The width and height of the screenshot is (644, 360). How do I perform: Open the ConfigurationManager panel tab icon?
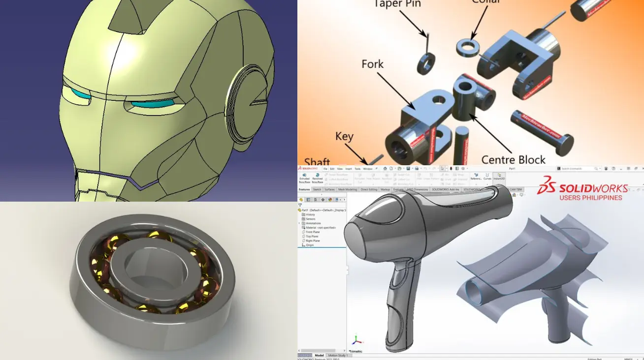(316, 200)
